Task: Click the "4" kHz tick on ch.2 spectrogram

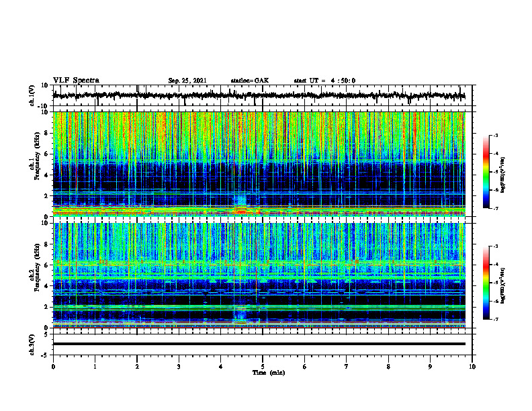Action: pyautogui.click(x=47, y=286)
